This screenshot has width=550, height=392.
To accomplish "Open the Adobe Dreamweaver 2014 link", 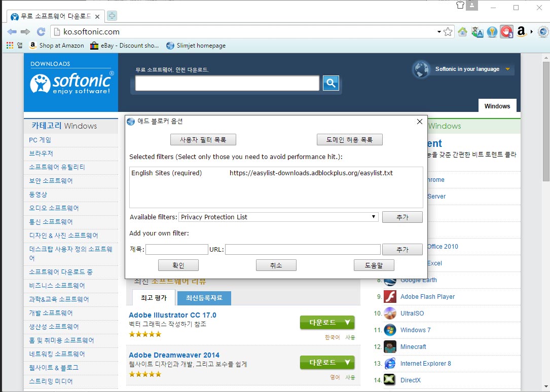I will pyautogui.click(x=174, y=355).
